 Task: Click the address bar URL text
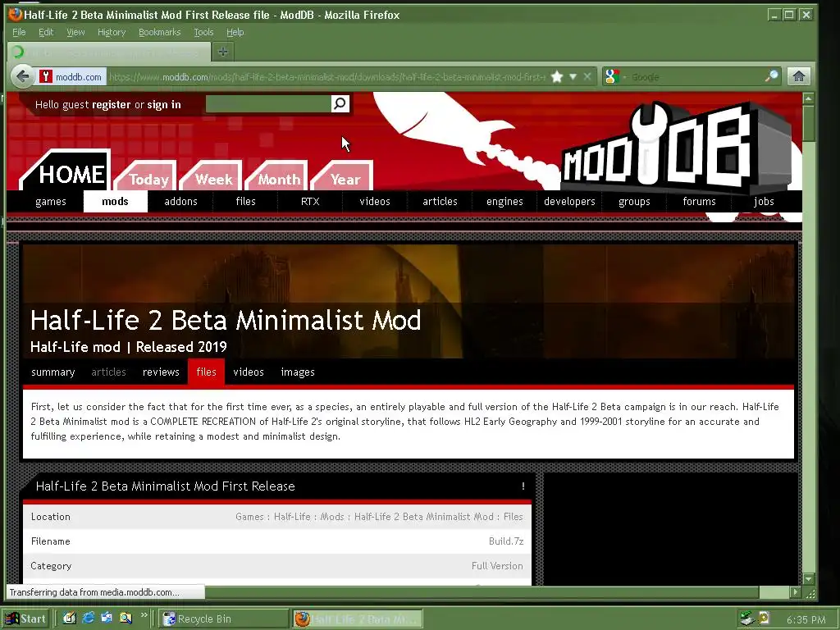pyautogui.click(x=326, y=76)
